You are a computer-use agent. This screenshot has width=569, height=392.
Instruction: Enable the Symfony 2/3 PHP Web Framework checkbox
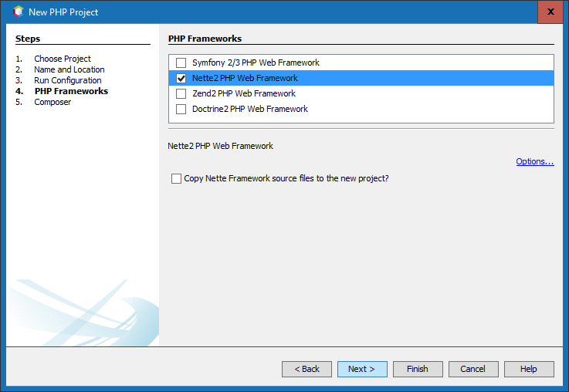pyautogui.click(x=181, y=63)
